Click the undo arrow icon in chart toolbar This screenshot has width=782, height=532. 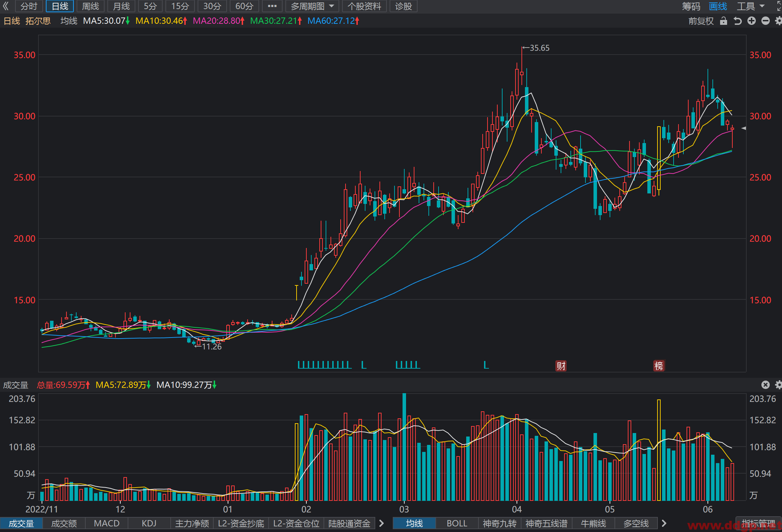coord(738,21)
